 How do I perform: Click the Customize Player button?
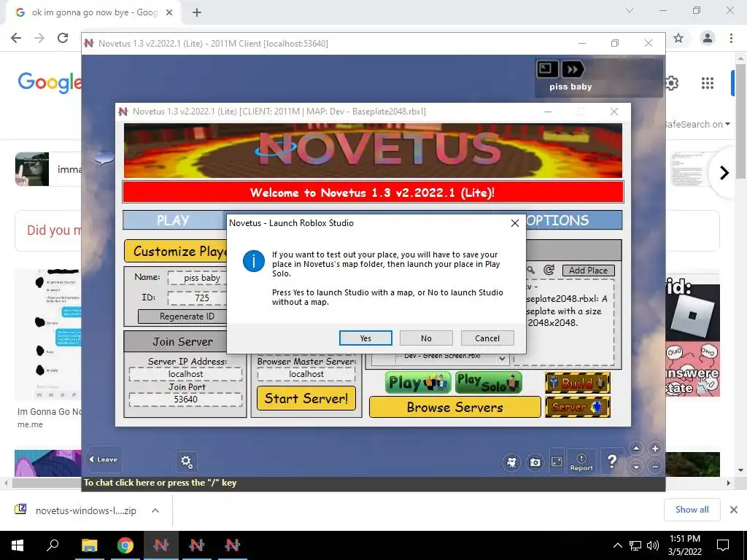click(x=175, y=251)
